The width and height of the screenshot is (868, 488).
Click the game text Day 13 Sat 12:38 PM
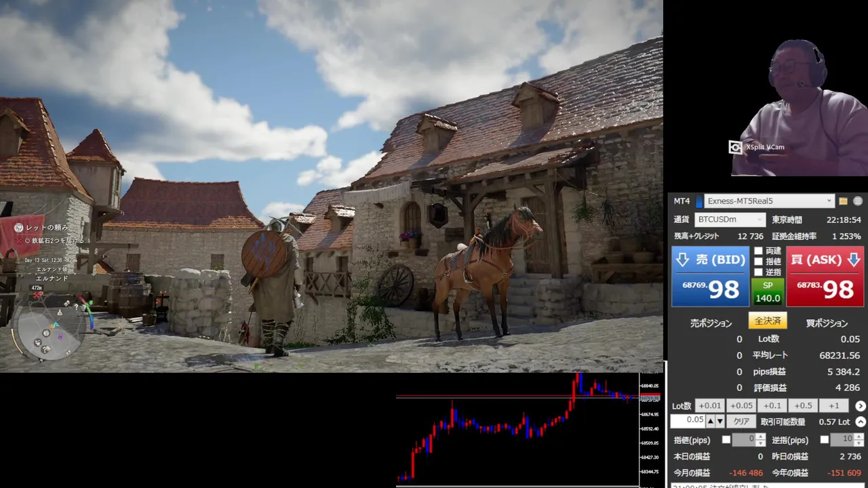pos(47,260)
